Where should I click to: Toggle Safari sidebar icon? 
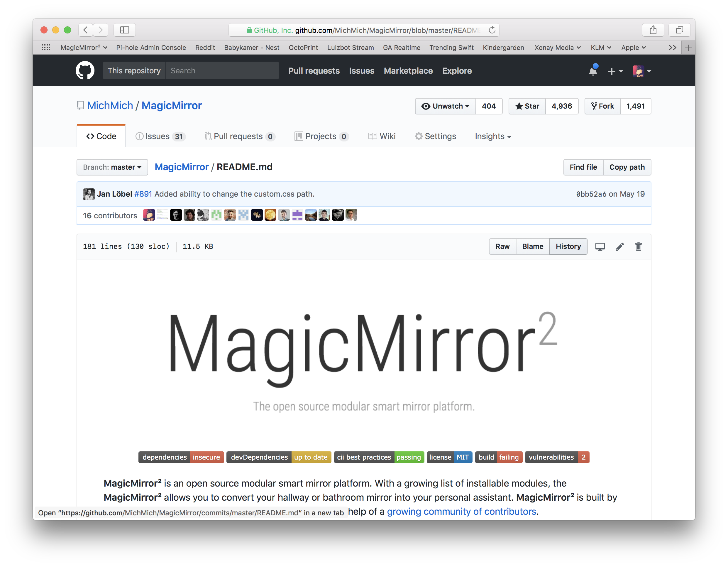click(124, 30)
